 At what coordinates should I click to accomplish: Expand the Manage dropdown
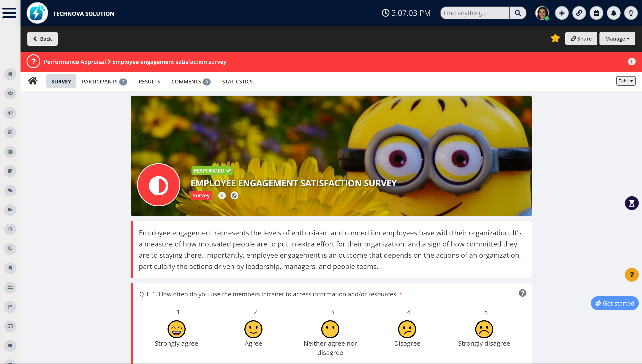617,39
